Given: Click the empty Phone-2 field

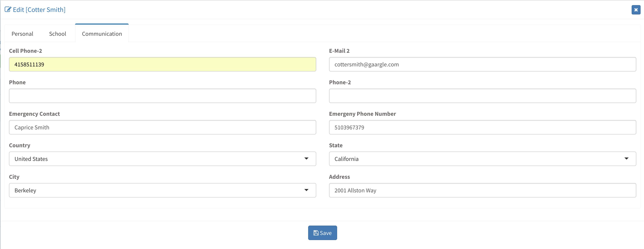Looking at the screenshot, I should [482, 96].
